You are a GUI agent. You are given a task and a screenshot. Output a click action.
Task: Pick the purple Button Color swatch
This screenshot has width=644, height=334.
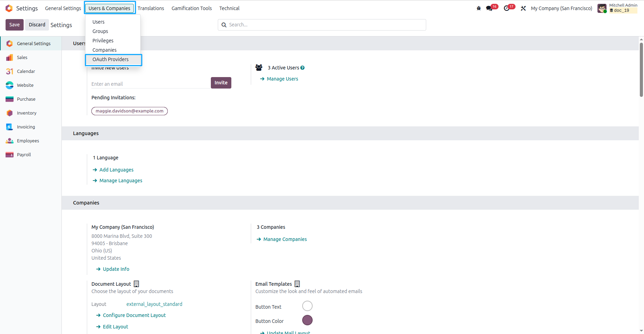coord(307,320)
